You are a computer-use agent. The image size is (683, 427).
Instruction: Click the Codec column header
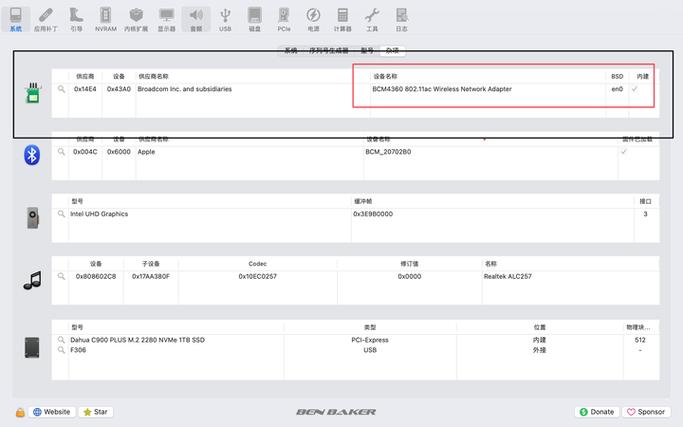pos(257,264)
